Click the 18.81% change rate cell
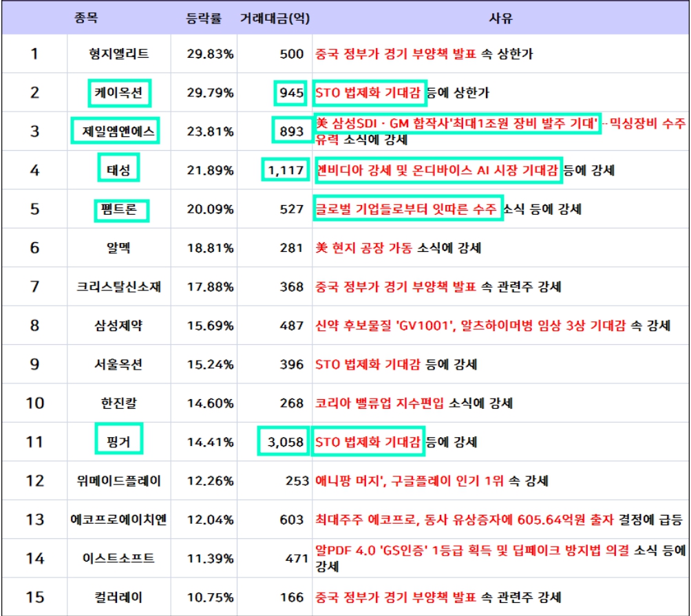The width and height of the screenshot is (691, 616). [x=210, y=248]
